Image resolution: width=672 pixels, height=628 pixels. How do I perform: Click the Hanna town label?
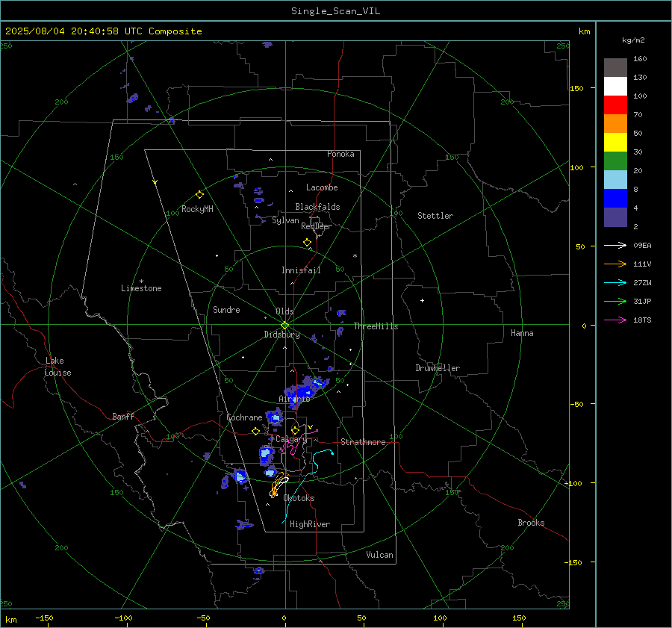click(522, 333)
